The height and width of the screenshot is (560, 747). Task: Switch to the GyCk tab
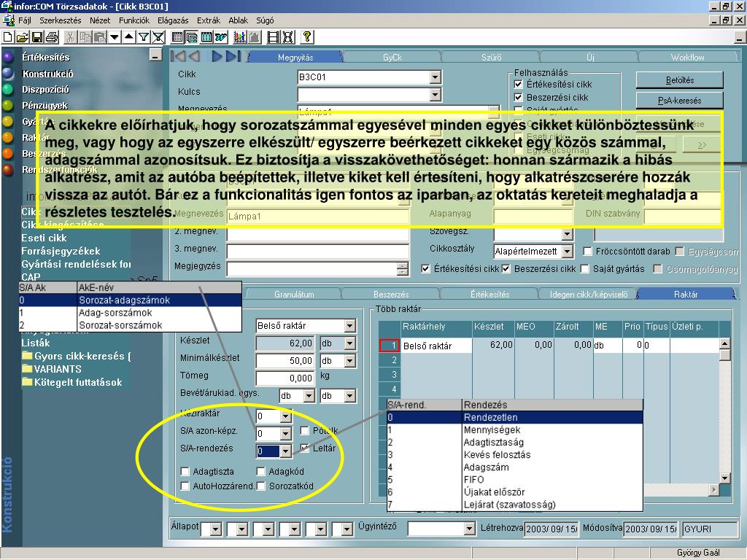pos(392,57)
